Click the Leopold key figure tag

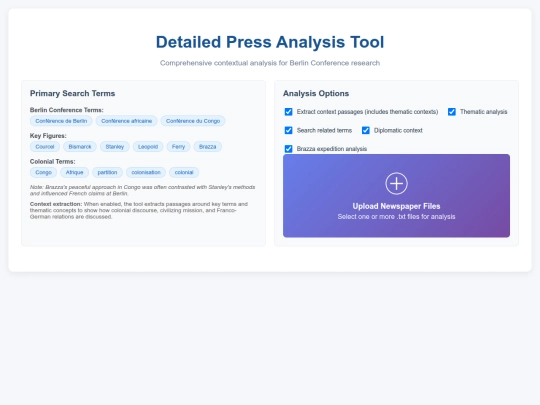(148, 147)
